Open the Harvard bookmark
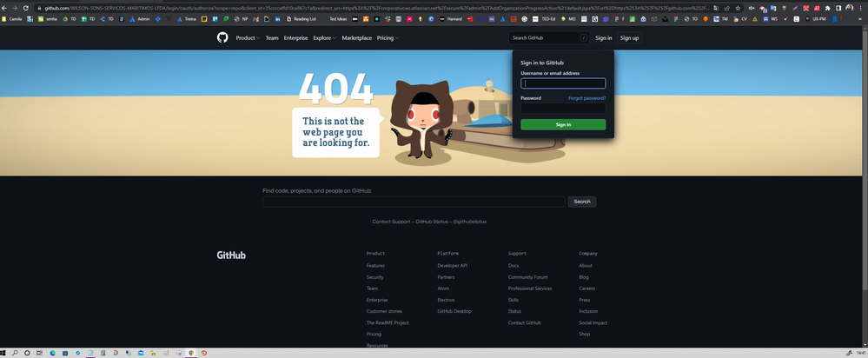 (451, 19)
